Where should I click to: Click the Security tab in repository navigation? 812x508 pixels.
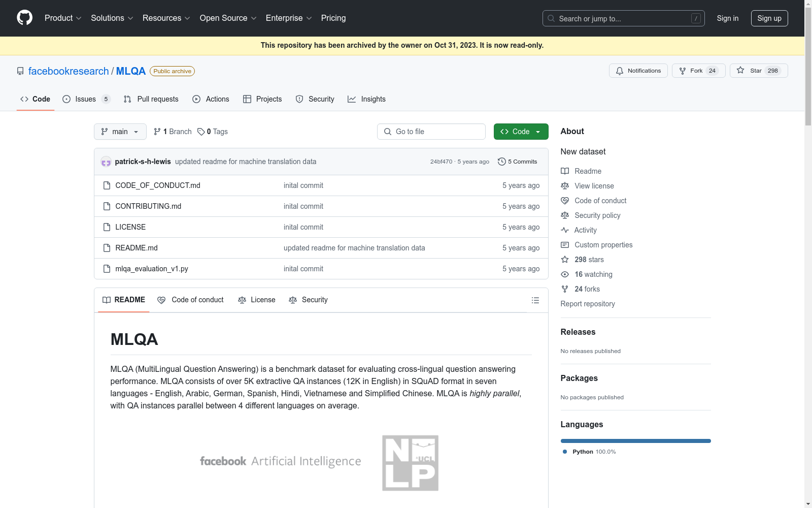coord(315,99)
